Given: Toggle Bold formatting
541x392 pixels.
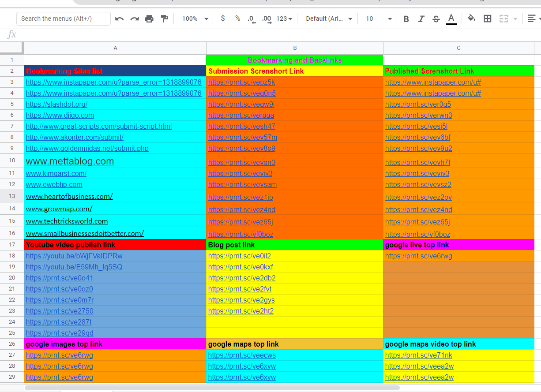Looking at the screenshot, I should click(x=406, y=19).
